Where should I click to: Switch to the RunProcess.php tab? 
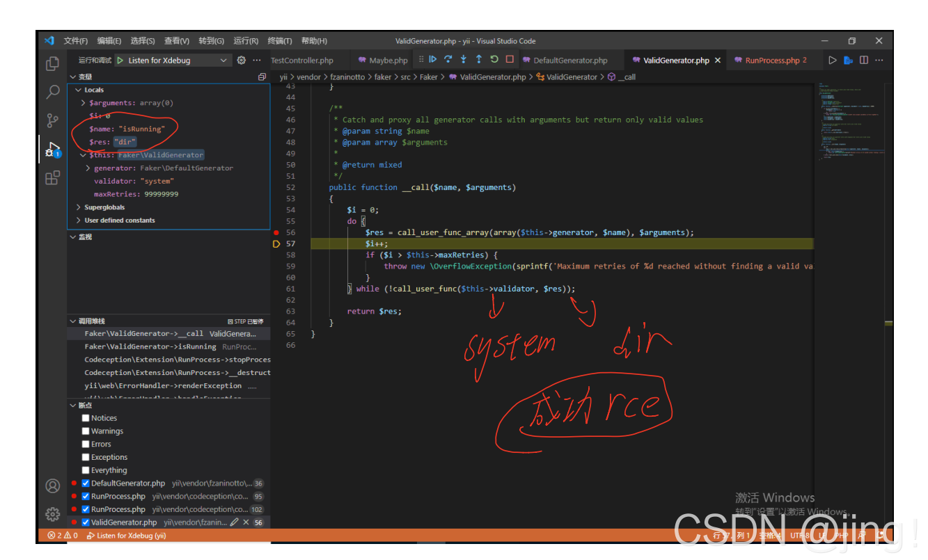771,61
